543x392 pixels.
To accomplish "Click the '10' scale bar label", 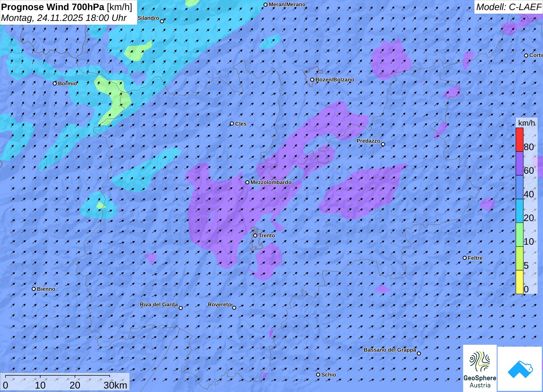I will [x=40, y=385].
